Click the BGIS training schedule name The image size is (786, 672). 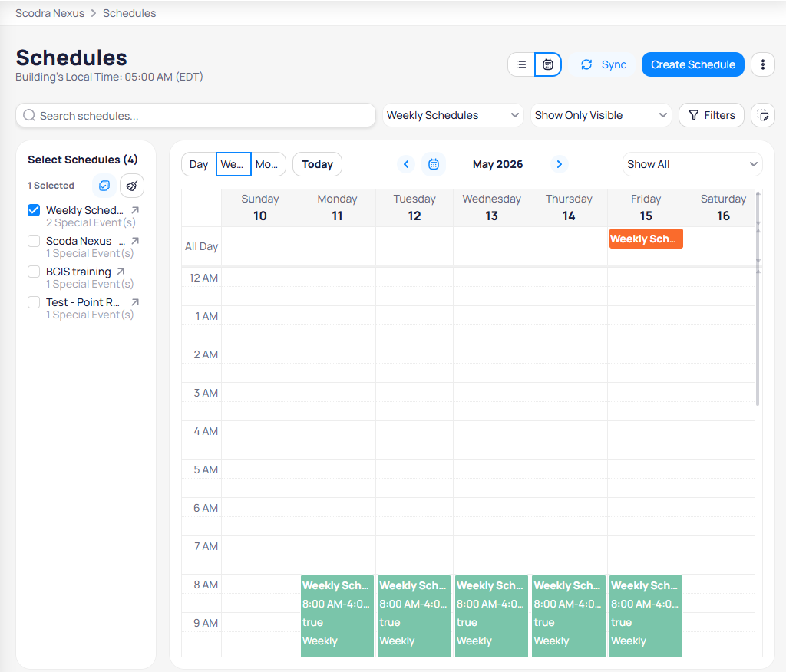click(x=79, y=272)
